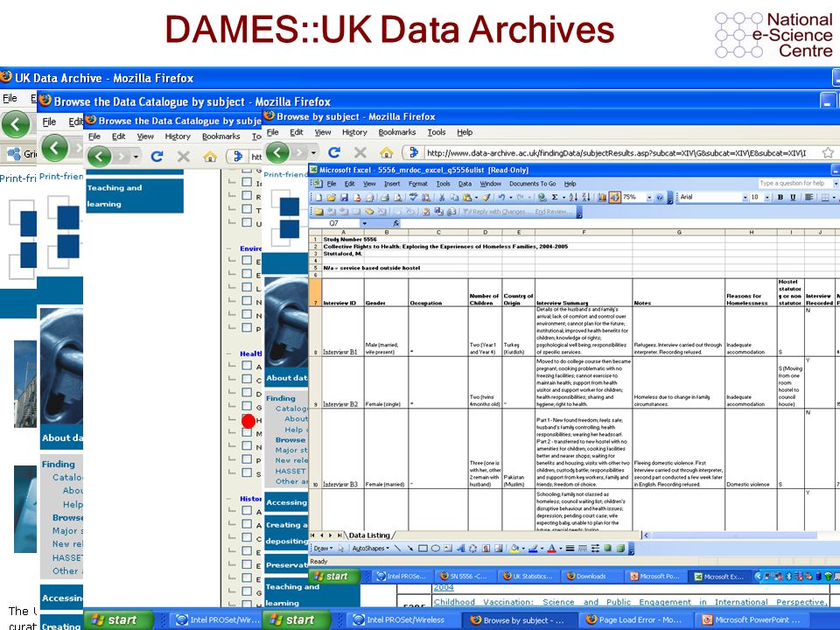Select Arrow tool on Drawing toolbar

click(410, 548)
